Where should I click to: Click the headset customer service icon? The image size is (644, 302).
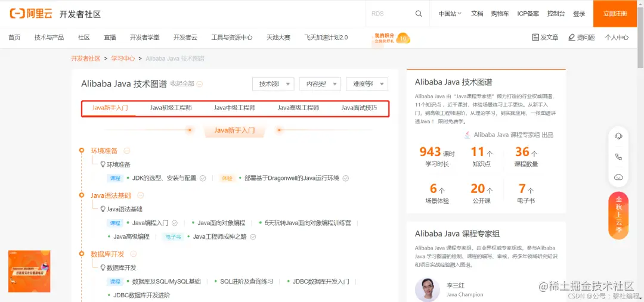pos(618,136)
